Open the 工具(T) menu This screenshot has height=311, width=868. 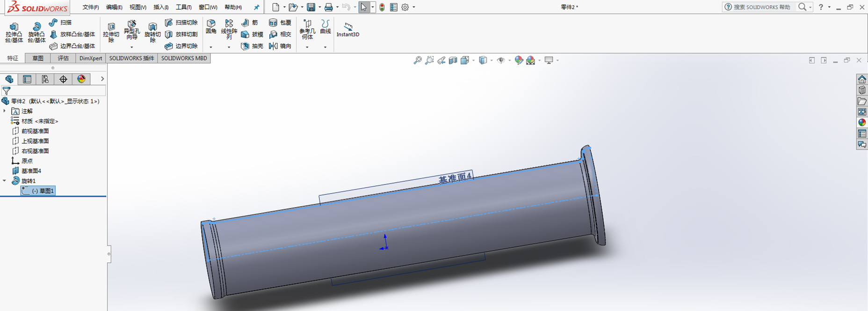[x=184, y=7]
